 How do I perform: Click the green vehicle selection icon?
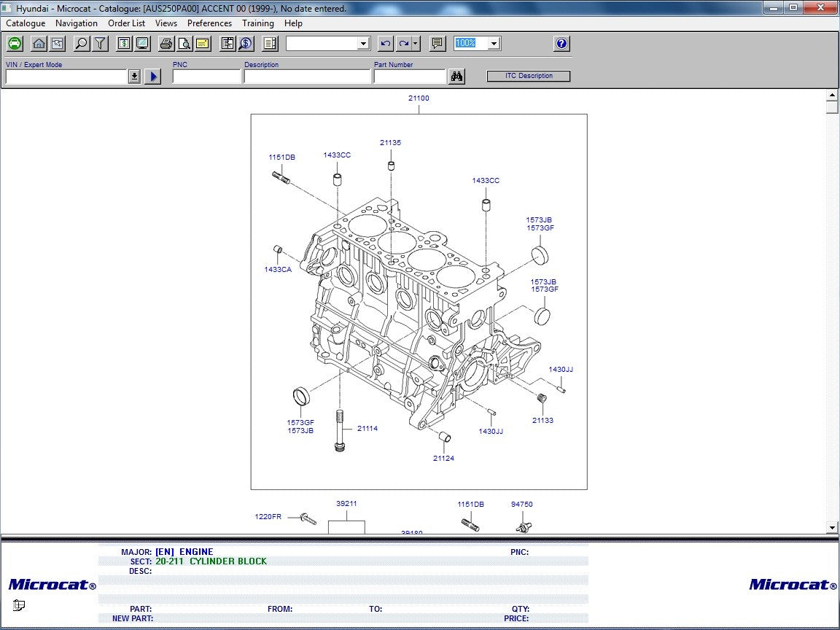pos(15,44)
